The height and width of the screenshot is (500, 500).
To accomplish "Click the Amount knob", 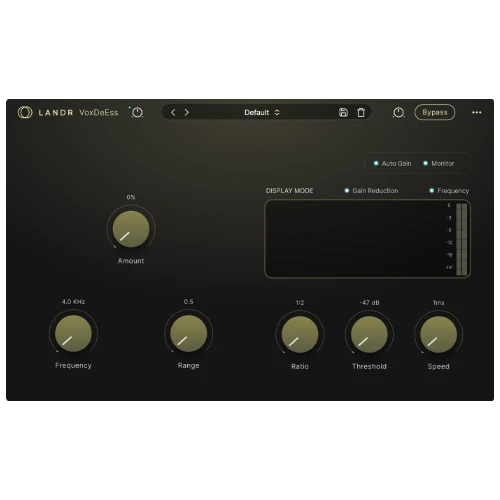I will point(131,229).
